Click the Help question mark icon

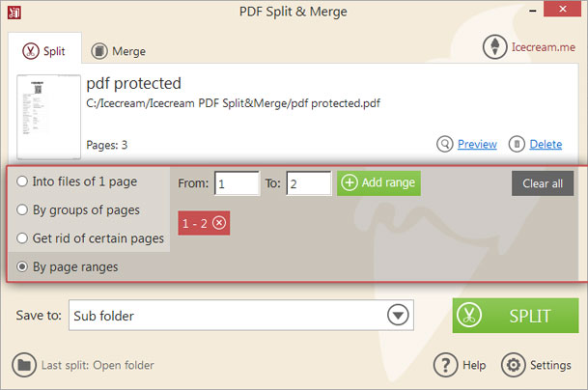pos(444,366)
